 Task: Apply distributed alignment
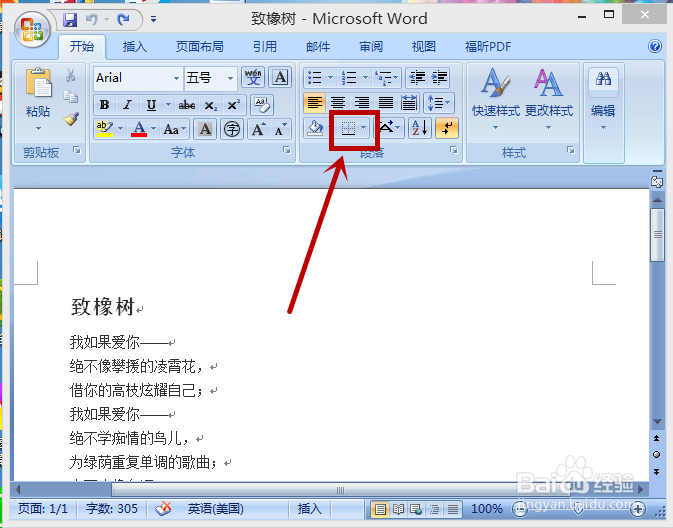(409, 103)
